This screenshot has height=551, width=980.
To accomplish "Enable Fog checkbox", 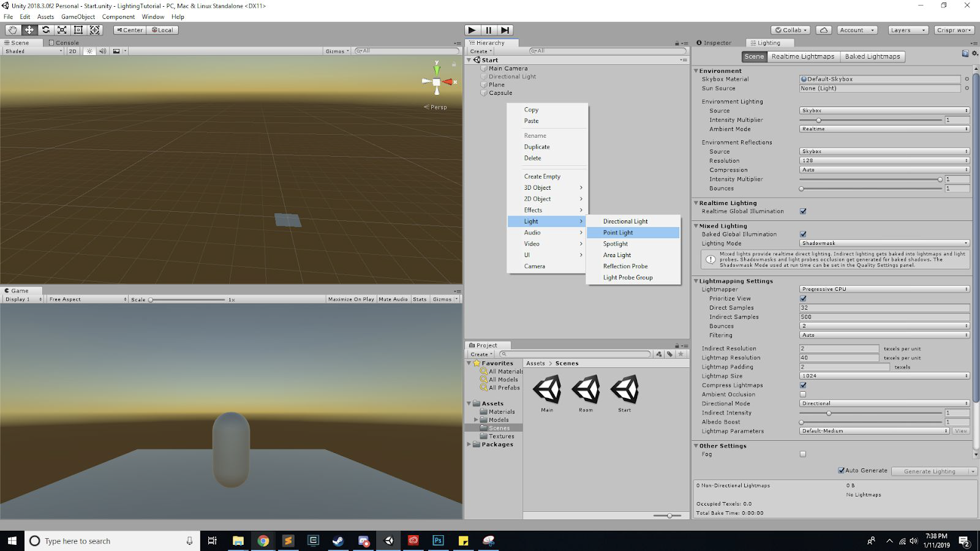I will pyautogui.click(x=803, y=454).
